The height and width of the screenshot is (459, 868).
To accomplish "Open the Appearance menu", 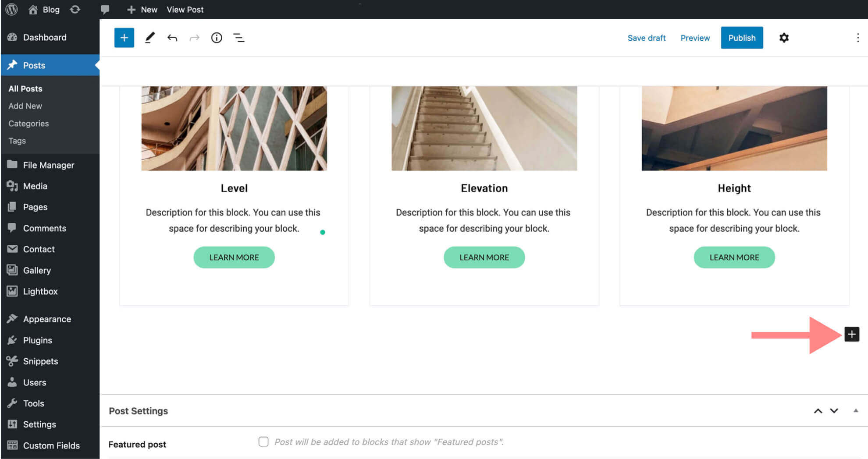I will click(50, 319).
